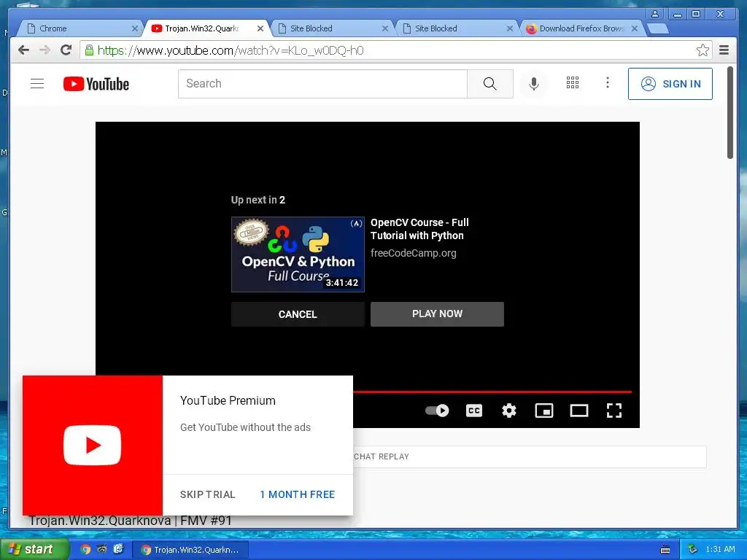Open the Download Firefox Browser tab
This screenshot has width=747, height=560.
[x=581, y=28]
